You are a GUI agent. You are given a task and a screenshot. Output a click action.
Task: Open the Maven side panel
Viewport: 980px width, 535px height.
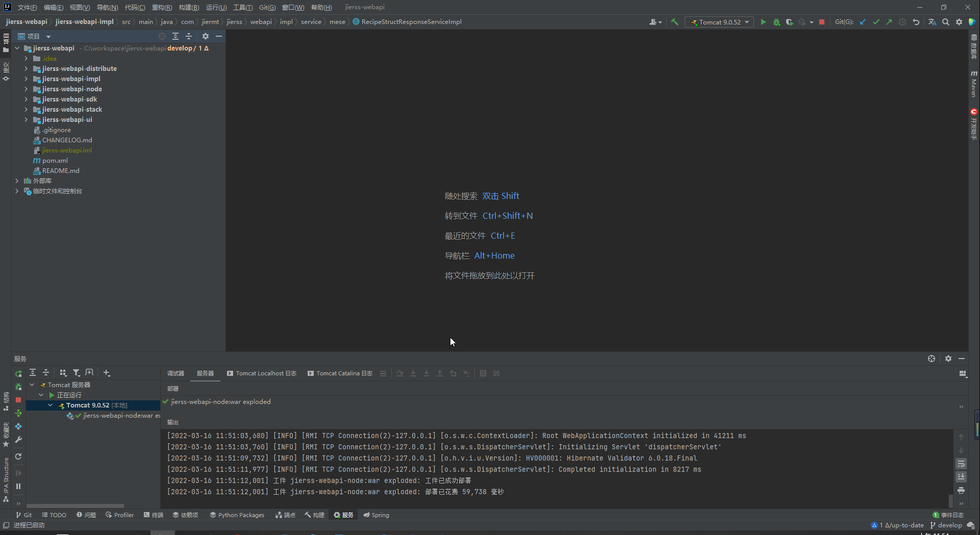point(974,84)
